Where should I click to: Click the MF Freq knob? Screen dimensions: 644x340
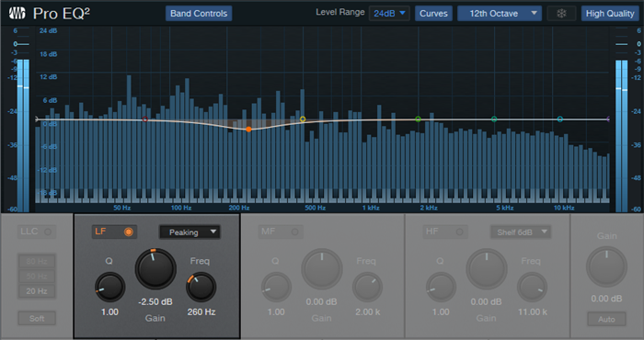[368, 287]
